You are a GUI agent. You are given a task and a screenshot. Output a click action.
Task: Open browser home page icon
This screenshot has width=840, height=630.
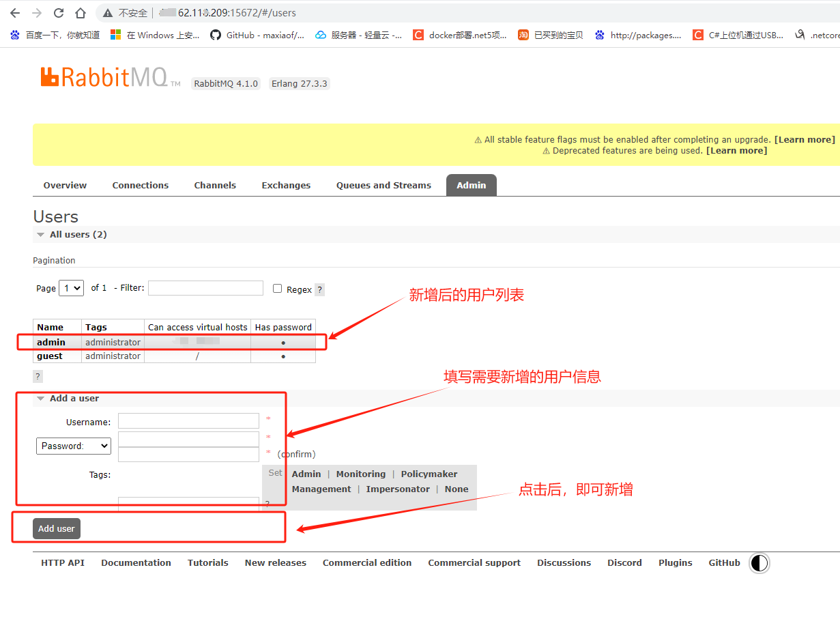click(81, 13)
